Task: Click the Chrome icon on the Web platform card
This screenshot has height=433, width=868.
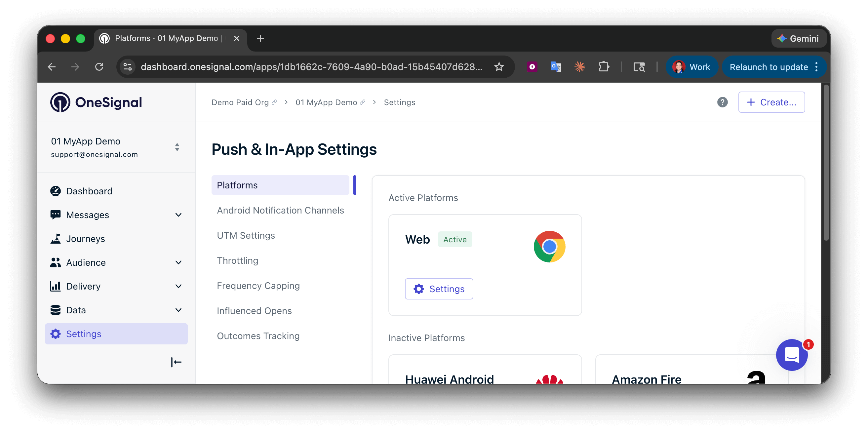Action: tap(550, 246)
